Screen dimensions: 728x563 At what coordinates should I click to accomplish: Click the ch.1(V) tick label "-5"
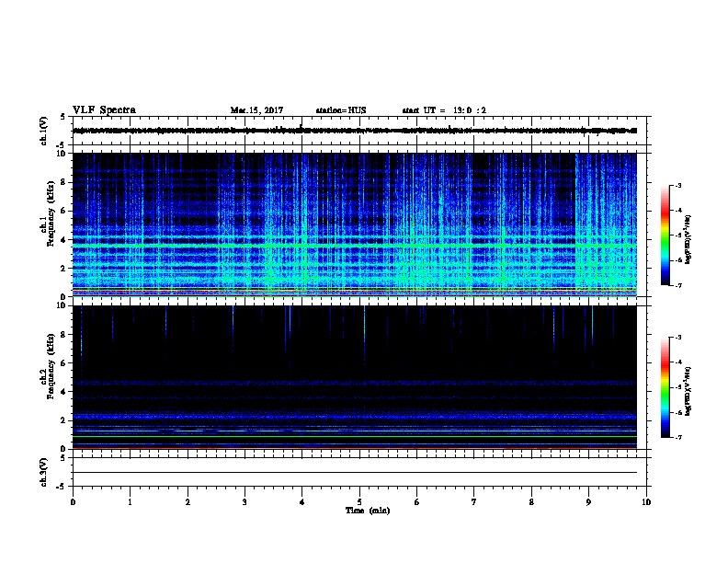(62, 145)
